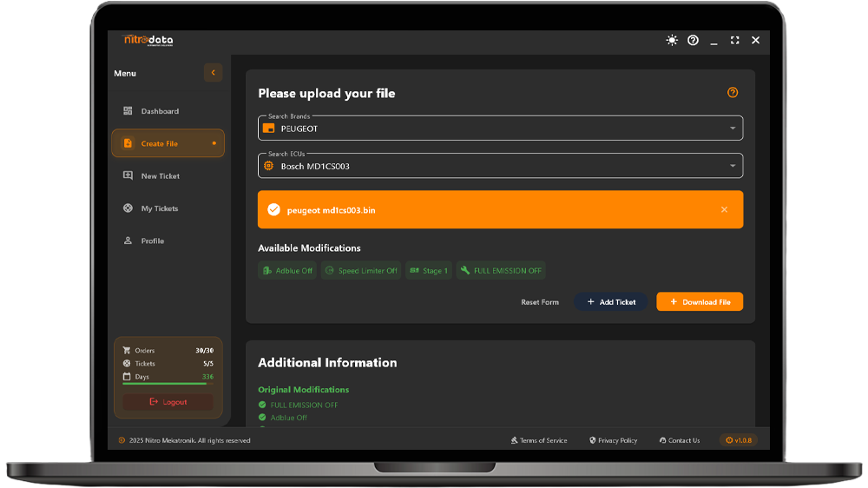Toggle light theme with sun icon
Image resolution: width=868 pixels, height=488 pixels.
click(x=672, y=41)
